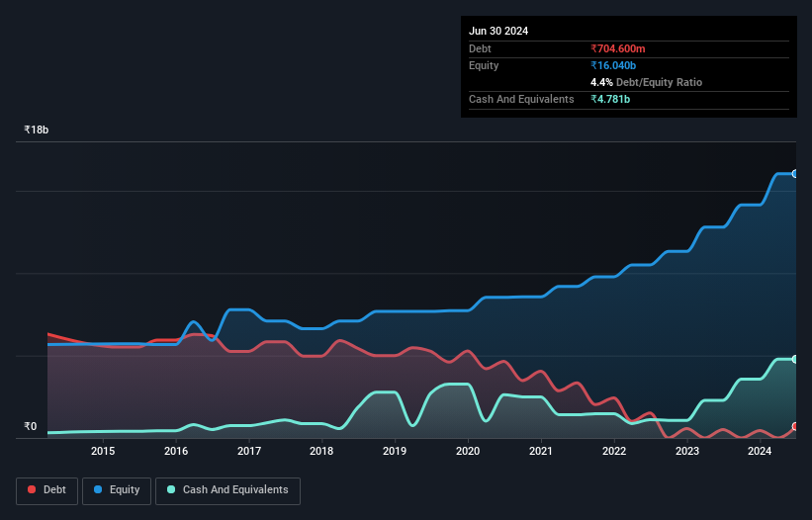Click the blue Equity legend dot

tap(98, 489)
